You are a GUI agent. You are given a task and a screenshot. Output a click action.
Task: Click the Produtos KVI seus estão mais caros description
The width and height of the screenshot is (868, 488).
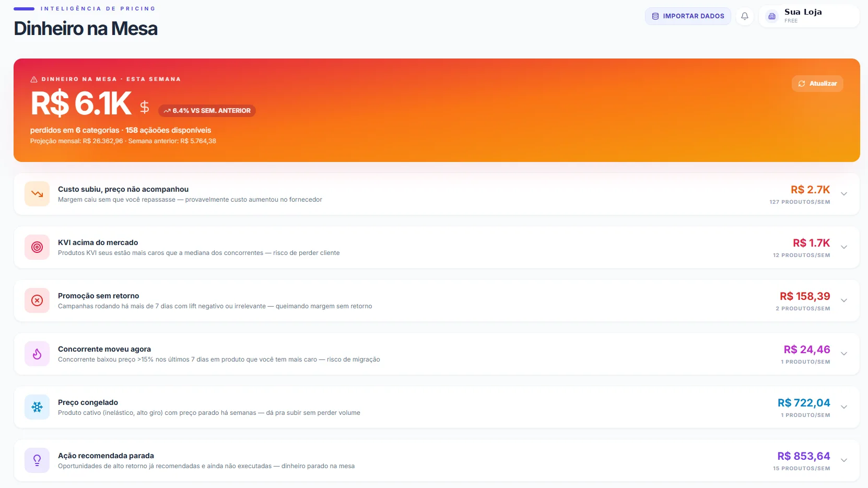[x=199, y=253]
